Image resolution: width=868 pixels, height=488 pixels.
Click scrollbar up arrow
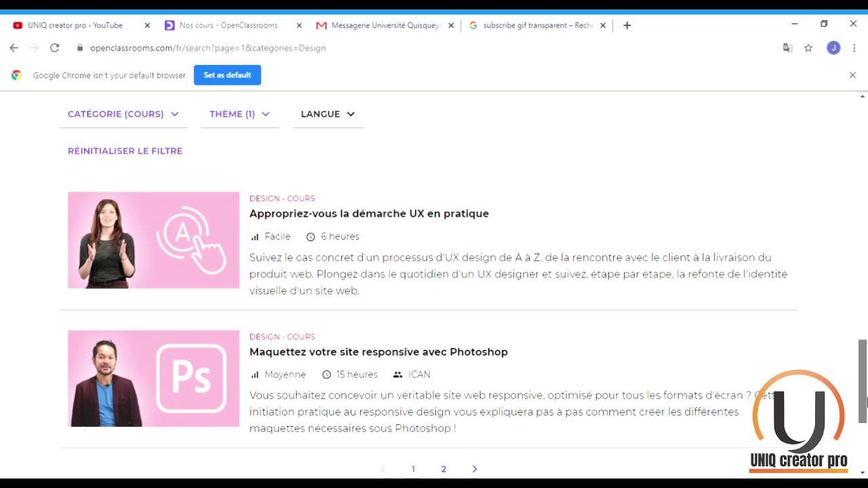pos(863,97)
